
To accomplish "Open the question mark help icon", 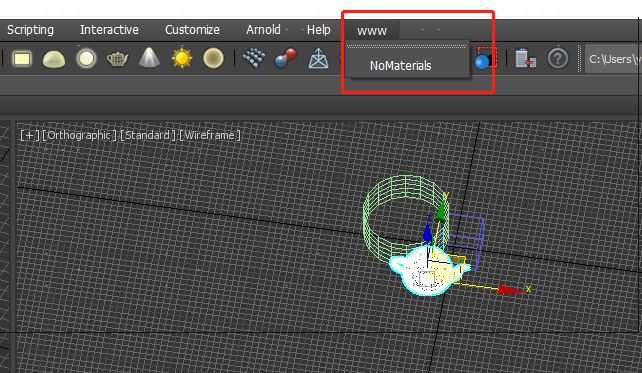I will (x=558, y=59).
